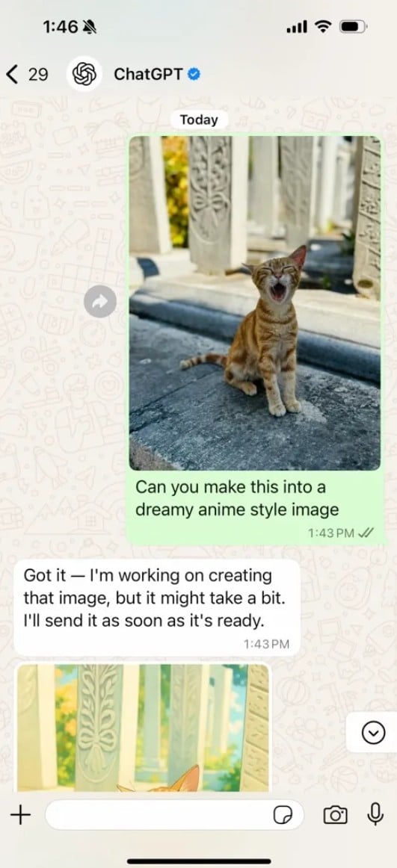397x868 pixels.
Task: Select the dreamy anime style request message
Action: click(237, 498)
